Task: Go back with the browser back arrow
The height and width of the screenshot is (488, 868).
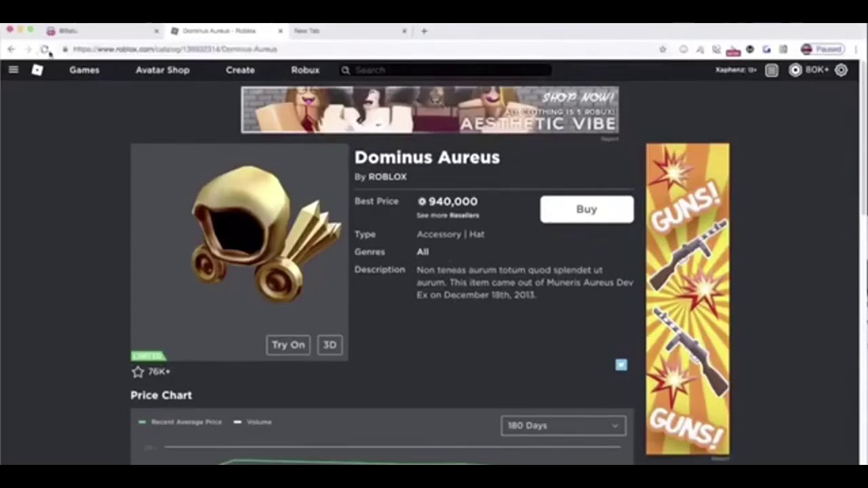Action: click(11, 49)
